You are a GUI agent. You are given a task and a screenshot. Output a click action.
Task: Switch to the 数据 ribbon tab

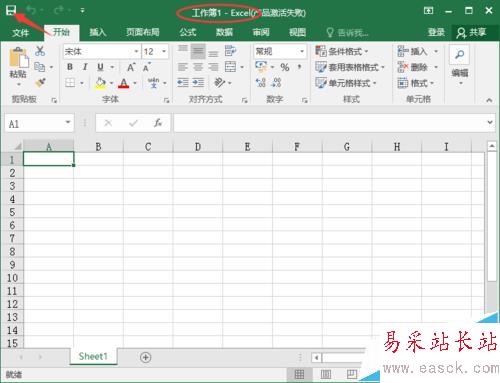click(224, 32)
